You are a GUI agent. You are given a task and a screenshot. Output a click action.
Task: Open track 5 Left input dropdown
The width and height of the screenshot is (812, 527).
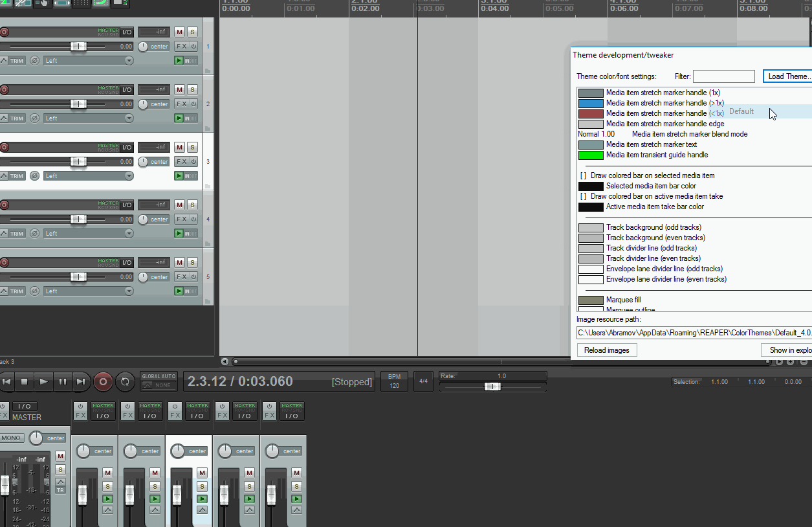(x=89, y=291)
